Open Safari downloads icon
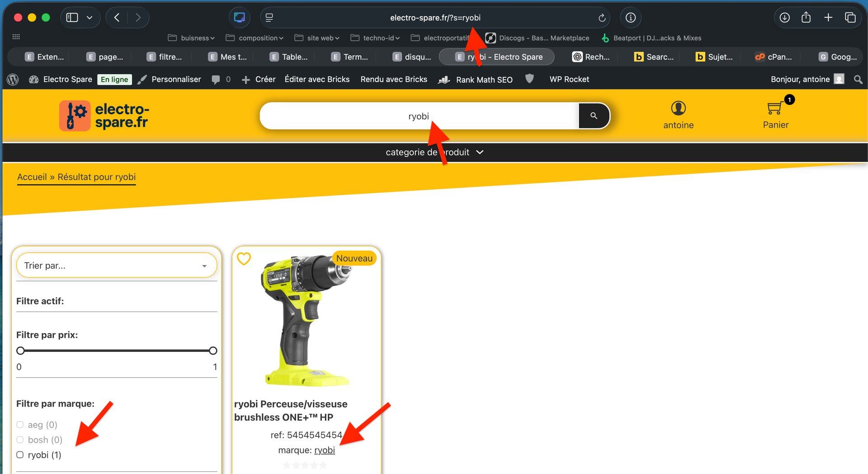This screenshot has width=868, height=474. click(x=784, y=18)
